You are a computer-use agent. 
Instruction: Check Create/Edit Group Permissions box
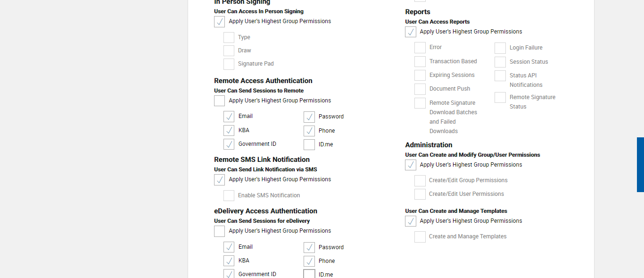420,181
